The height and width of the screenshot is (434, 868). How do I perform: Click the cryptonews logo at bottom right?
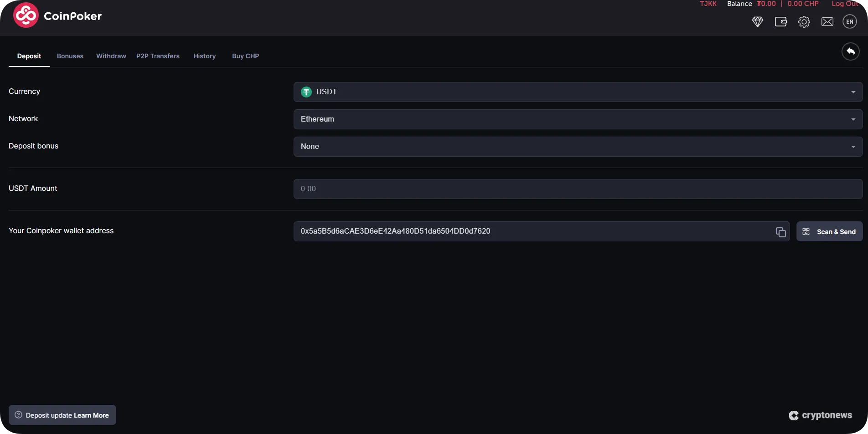(x=820, y=415)
